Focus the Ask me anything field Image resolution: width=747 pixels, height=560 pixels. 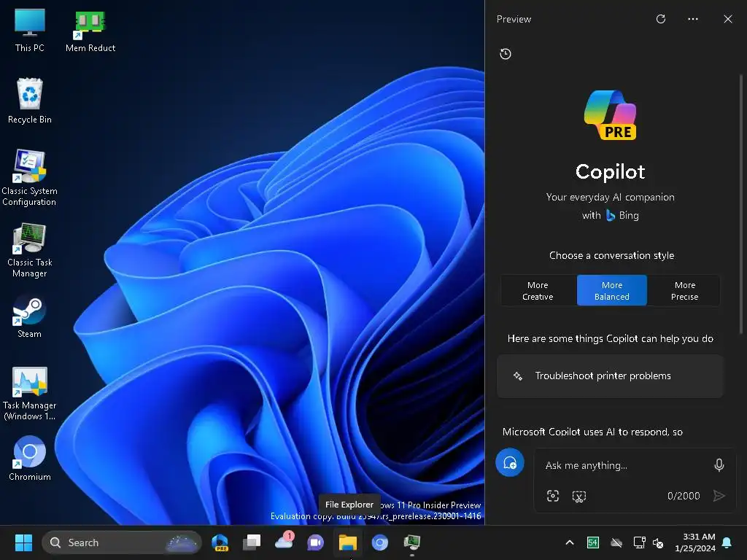click(624, 465)
